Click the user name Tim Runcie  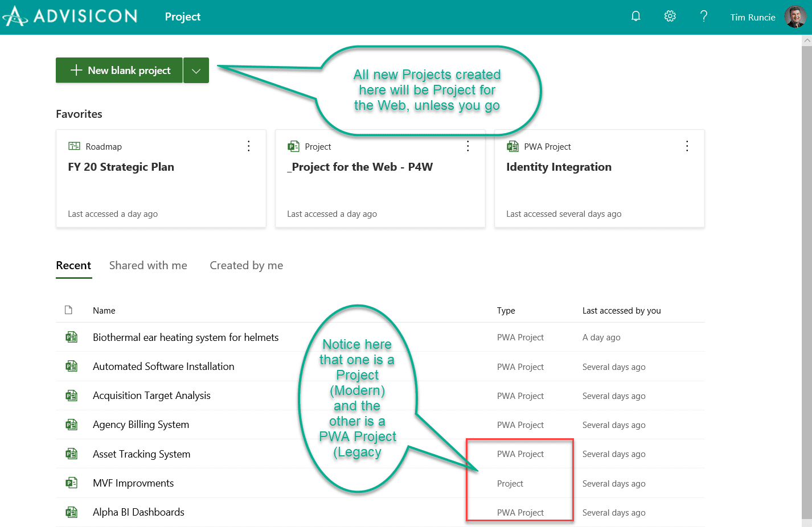753,17
